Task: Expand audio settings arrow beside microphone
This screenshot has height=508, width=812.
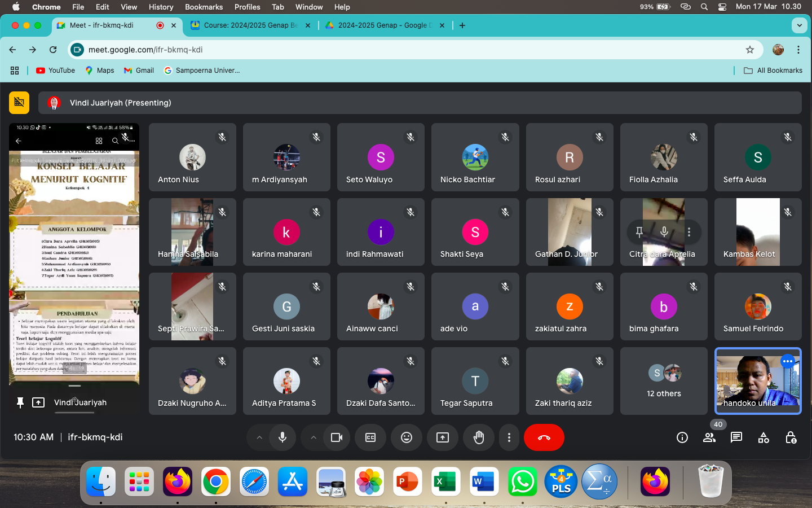Action: (x=259, y=437)
